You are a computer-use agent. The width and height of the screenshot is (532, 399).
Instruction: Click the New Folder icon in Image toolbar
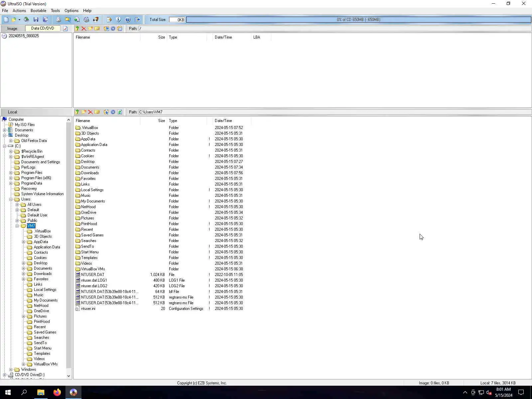pos(90,29)
